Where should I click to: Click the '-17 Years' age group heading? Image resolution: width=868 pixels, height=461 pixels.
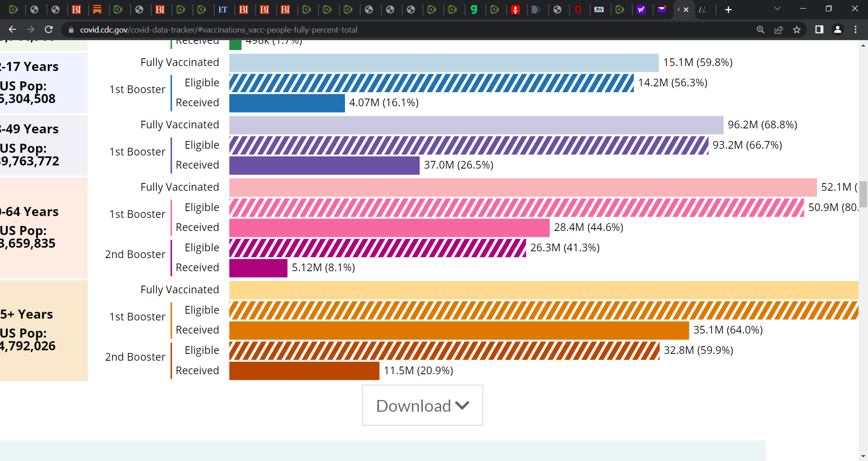click(x=29, y=66)
